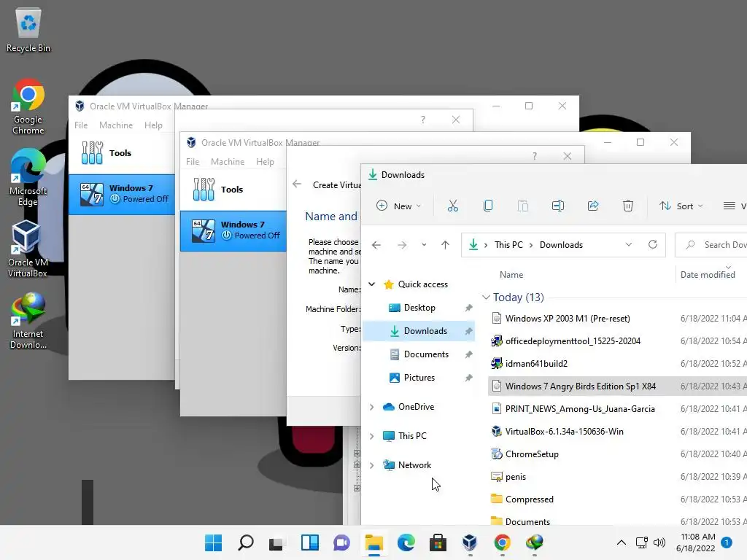Open the Google Chrome desktop shortcut

(x=28, y=106)
